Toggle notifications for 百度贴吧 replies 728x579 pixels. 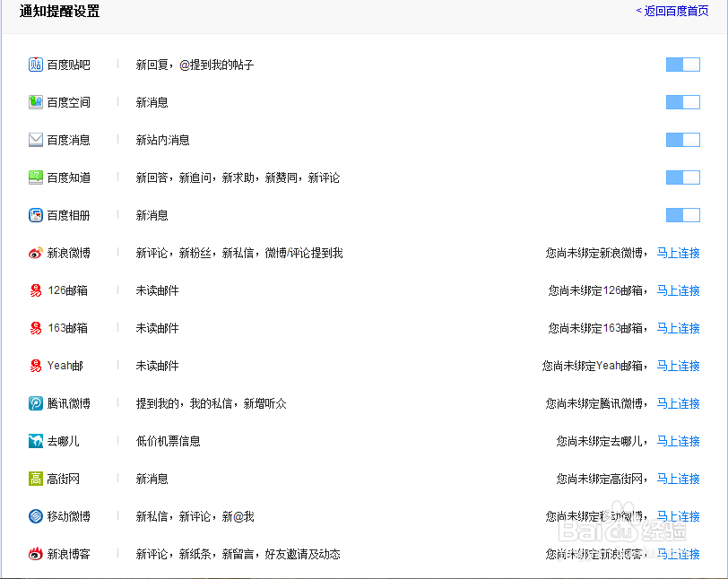[x=683, y=65]
